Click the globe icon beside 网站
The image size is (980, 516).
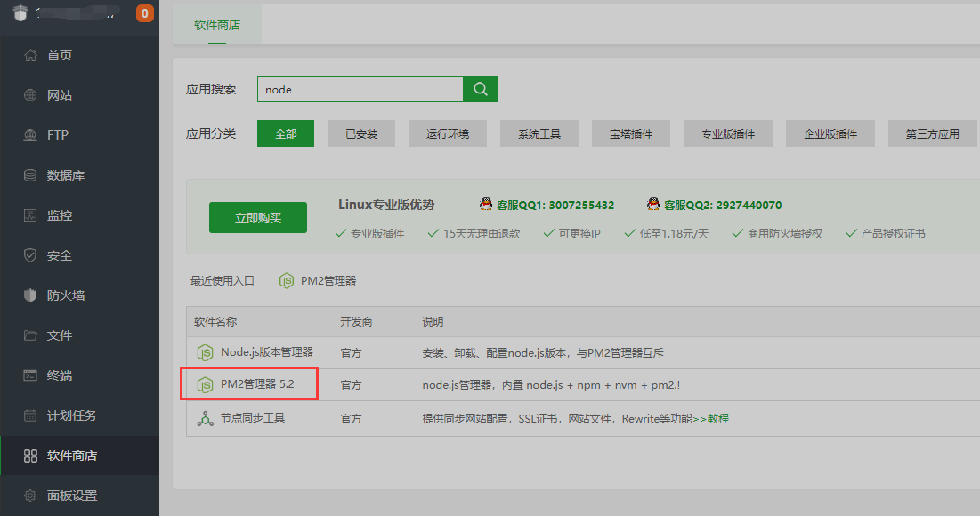[30, 95]
